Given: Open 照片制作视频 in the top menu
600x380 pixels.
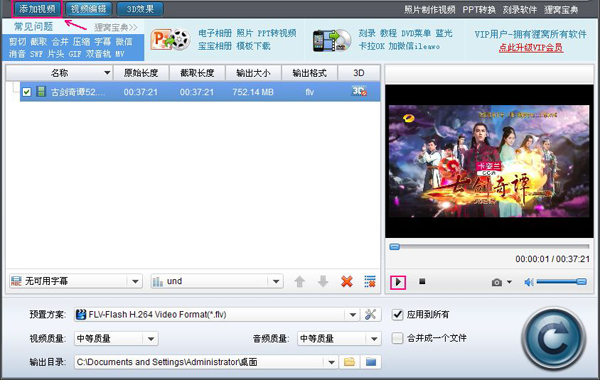Looking at the screenshot, I should [x=429, y=10].
